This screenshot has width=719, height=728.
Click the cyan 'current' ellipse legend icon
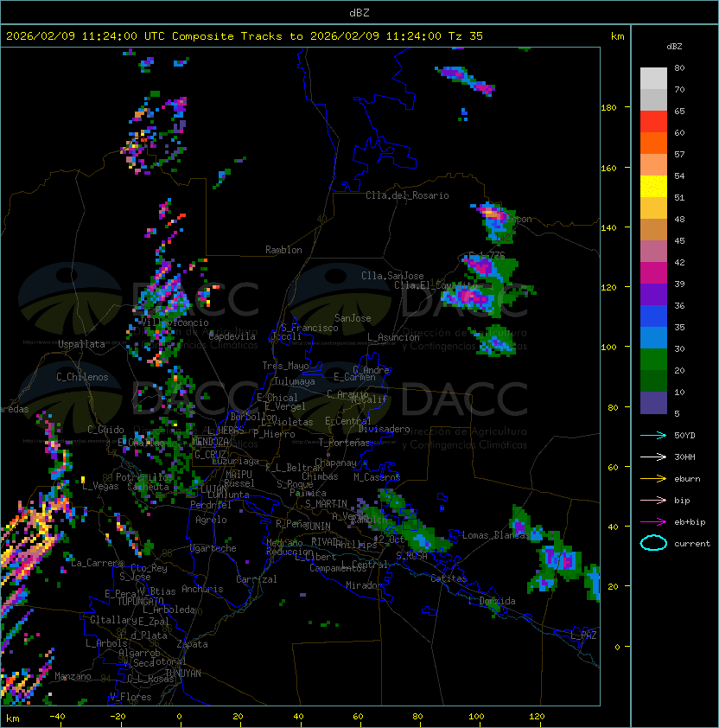[653, 543]
